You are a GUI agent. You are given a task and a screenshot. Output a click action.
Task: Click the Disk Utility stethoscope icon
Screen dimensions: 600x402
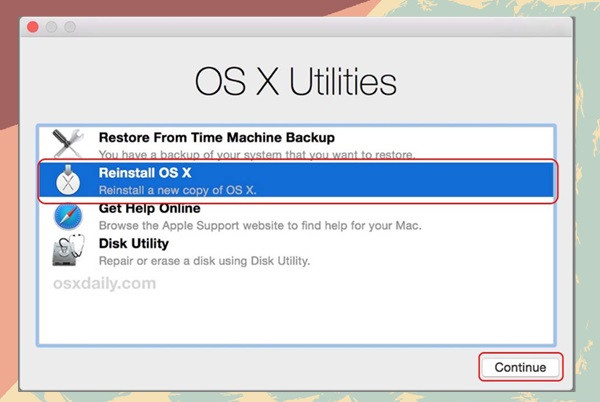click(x=68, y=250)
